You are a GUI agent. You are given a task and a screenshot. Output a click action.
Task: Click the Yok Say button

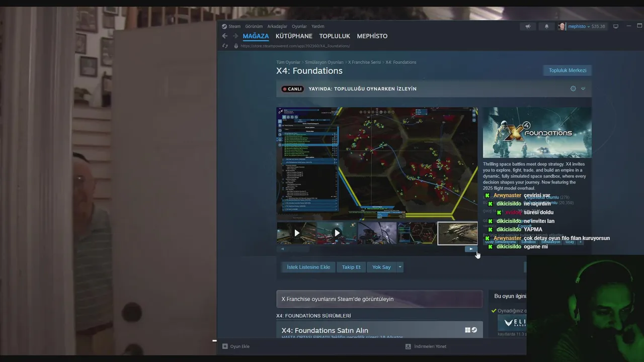pos(381,267)
